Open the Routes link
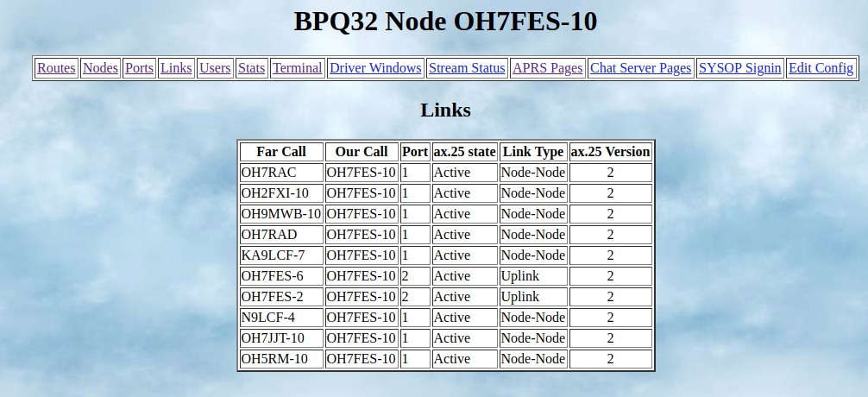The width and height of the screenshot is (868, 397). (56, 68)
